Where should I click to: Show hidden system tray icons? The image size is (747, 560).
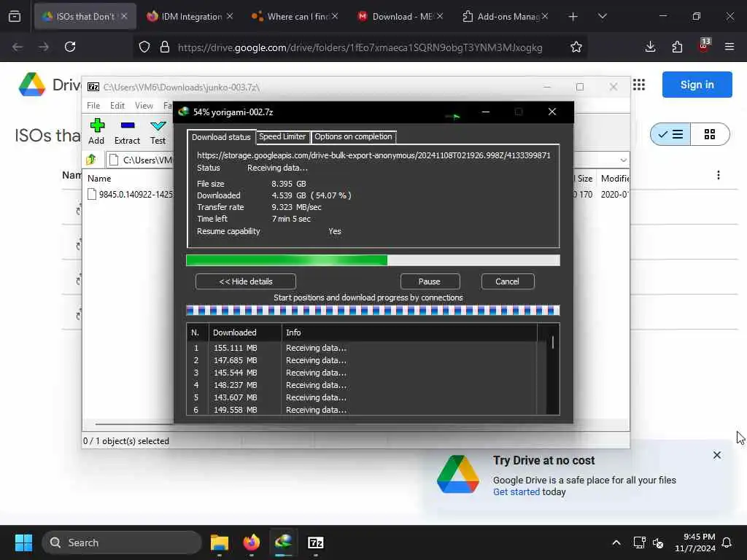(616, 542)
